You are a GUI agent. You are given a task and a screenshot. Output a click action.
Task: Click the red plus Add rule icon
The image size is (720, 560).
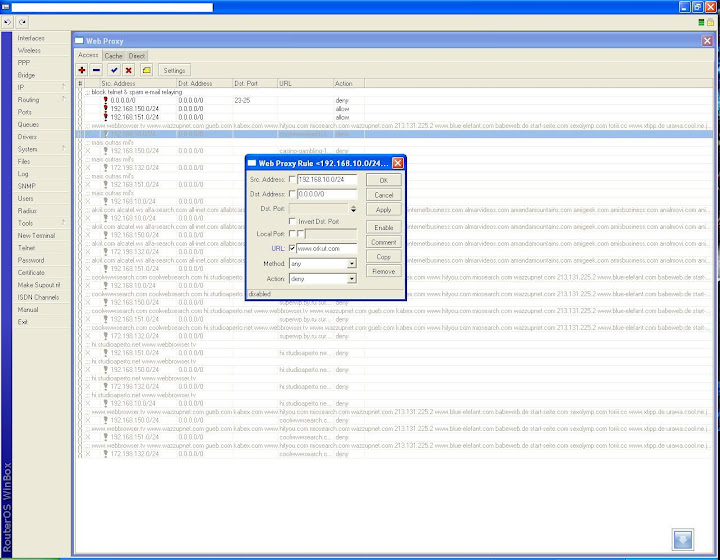click(82, 70)
